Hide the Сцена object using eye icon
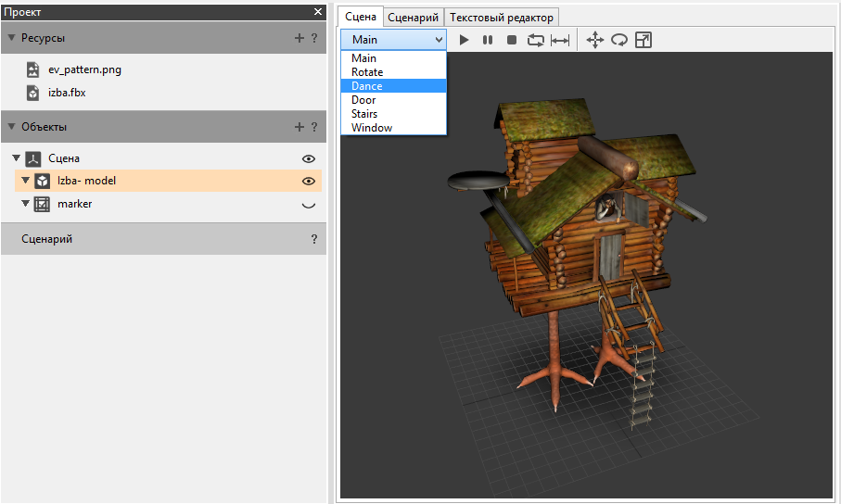The width and height of the screenshot is (841, 504). point(309,158)
